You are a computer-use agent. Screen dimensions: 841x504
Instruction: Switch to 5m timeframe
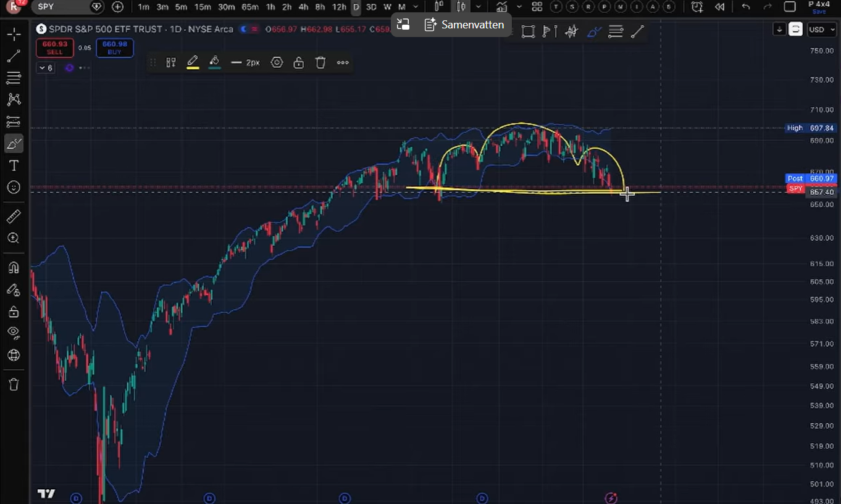click(x=181, y=7)
